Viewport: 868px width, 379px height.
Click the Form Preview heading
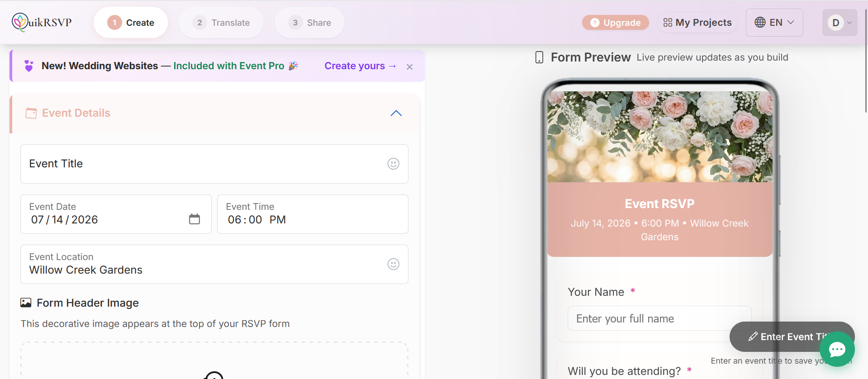pos(591,57)
